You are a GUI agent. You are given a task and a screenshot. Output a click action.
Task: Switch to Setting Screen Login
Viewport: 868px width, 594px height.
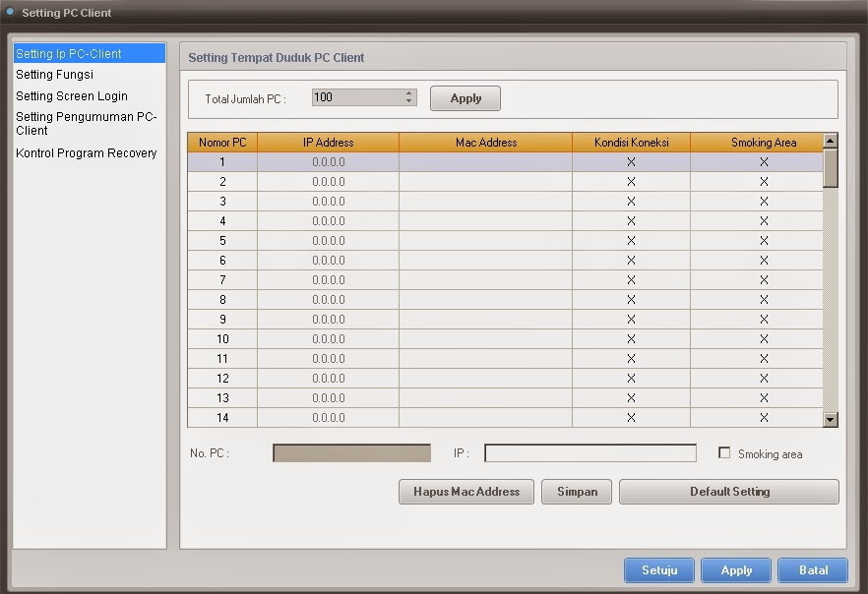[71, 95]
